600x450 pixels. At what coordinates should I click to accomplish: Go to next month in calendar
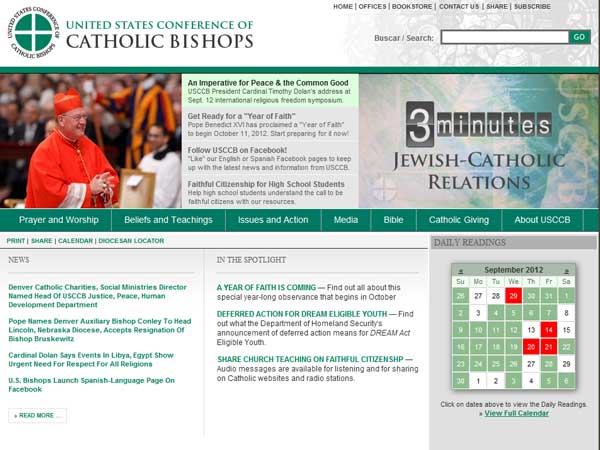[566, 271]
